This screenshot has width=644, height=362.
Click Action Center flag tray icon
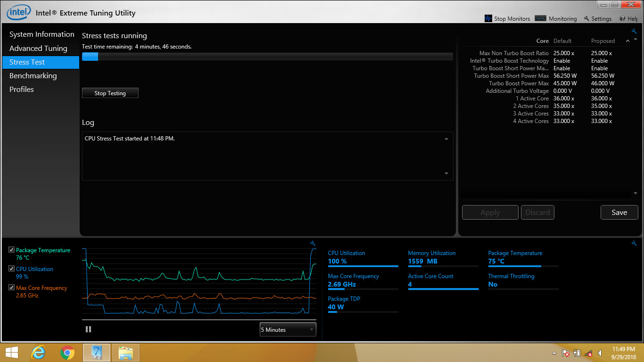click(x=566, y=353)
